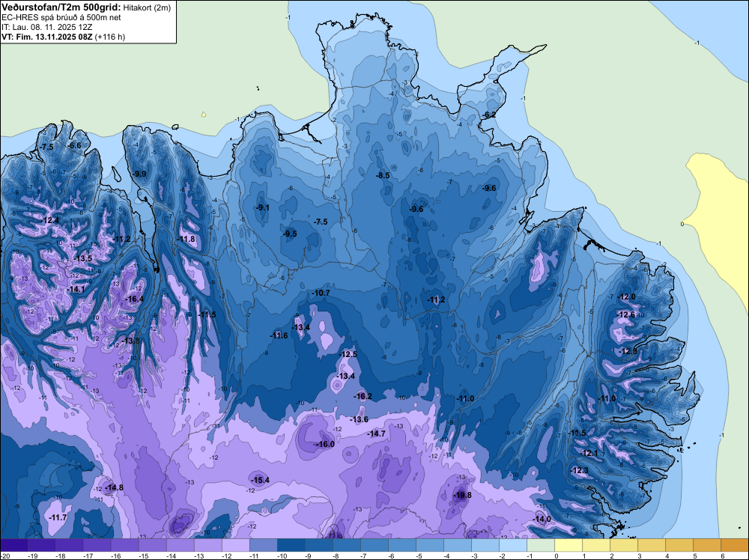Click the 'EC-HRES spá brúuð á 500m net' line
This screenshot has width=749, height=560.
pyautogui.click(x=61, y=18)
